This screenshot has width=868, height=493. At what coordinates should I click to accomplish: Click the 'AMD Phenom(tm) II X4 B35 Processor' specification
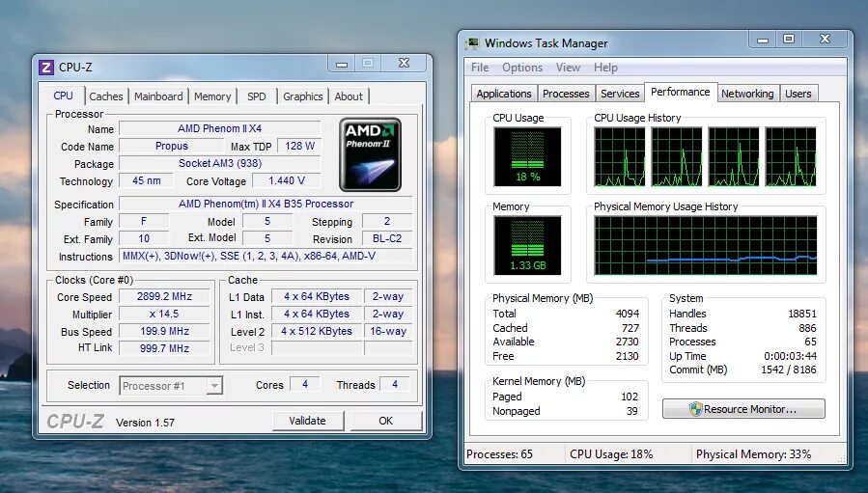tap(266, 204)
